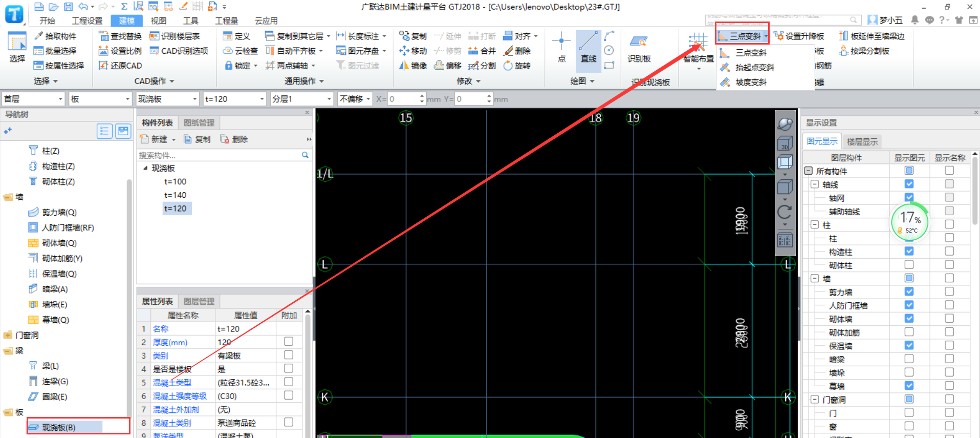Switch to the 工程量 ribbon tab

coord(227,20)
